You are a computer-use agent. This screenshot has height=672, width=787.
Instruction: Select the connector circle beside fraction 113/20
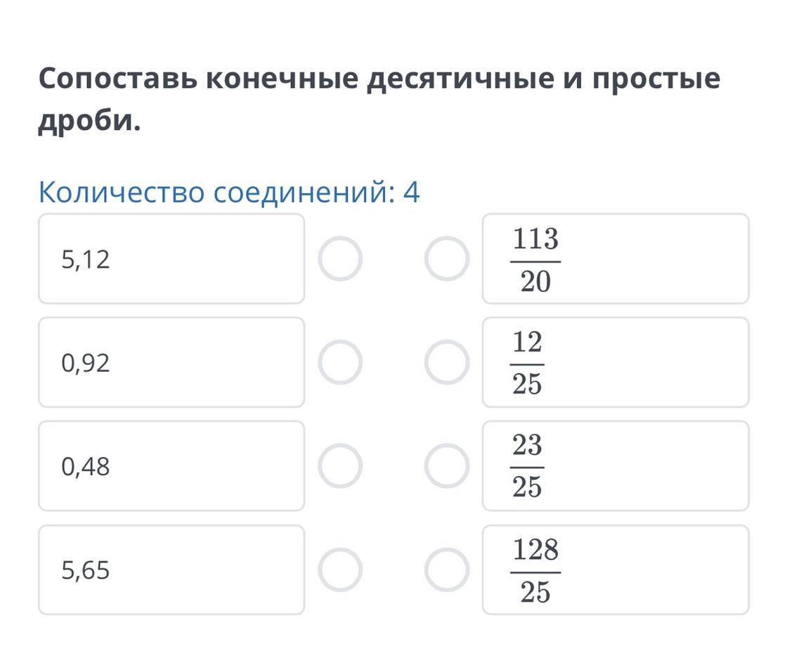447,259
